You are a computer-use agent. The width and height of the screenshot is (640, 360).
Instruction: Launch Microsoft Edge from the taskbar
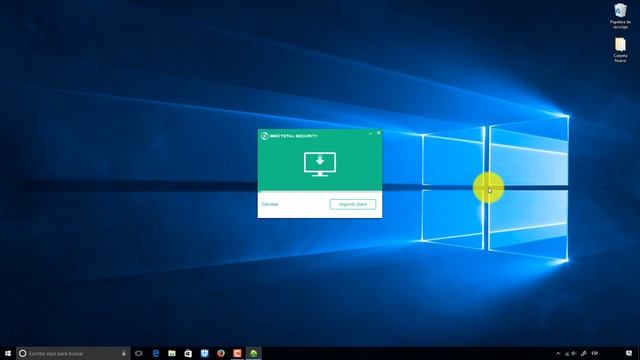[x=156, y=353]
